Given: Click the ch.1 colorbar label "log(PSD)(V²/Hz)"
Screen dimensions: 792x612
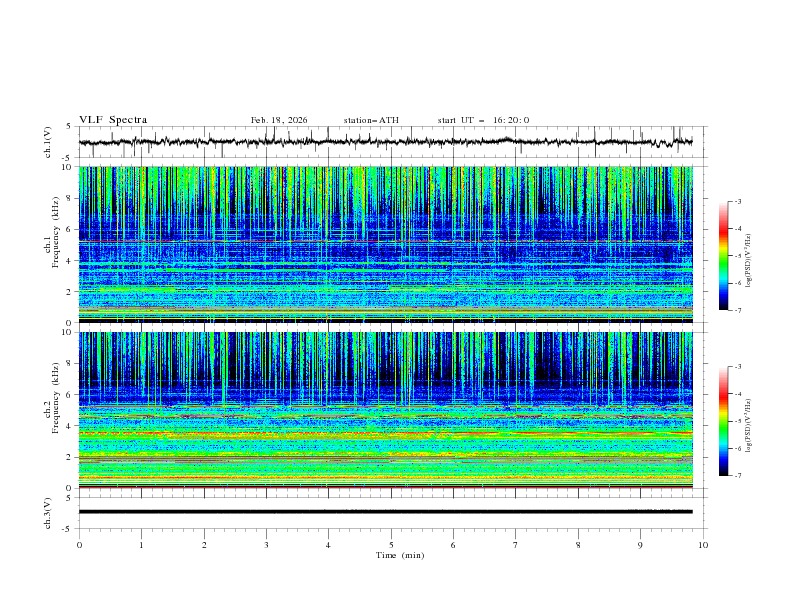Looking at the screenshot, I should pyautogui.click(x=748, y=261).
